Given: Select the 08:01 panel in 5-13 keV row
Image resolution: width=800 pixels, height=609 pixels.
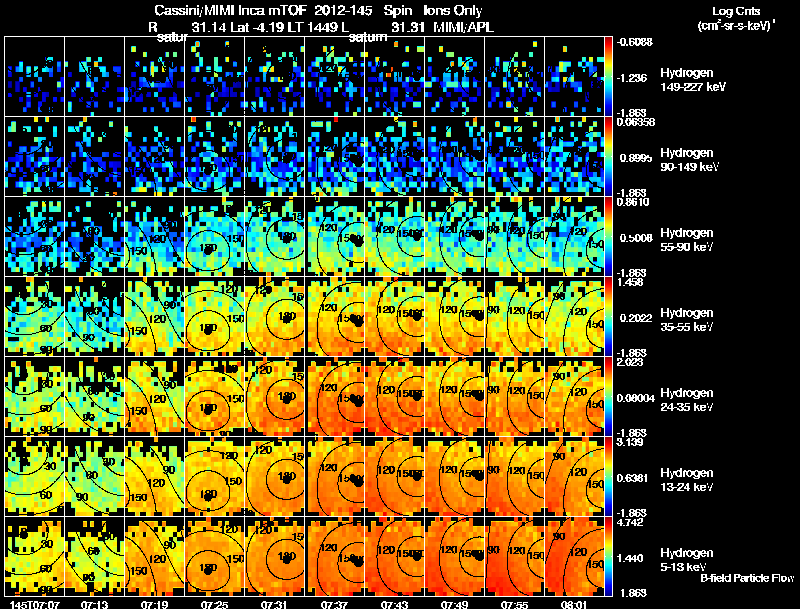Looking at the screenshot, I should [574, 556].
